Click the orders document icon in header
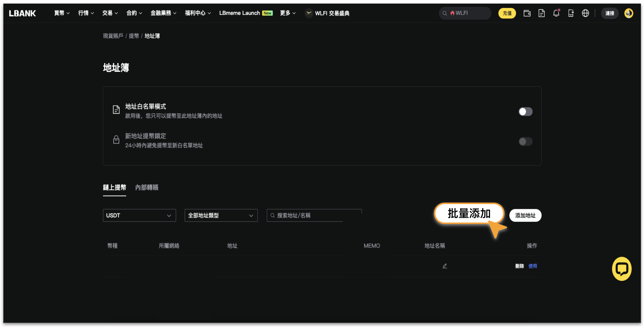Screen dimensions: 644x327 click(x=541, y=13)
